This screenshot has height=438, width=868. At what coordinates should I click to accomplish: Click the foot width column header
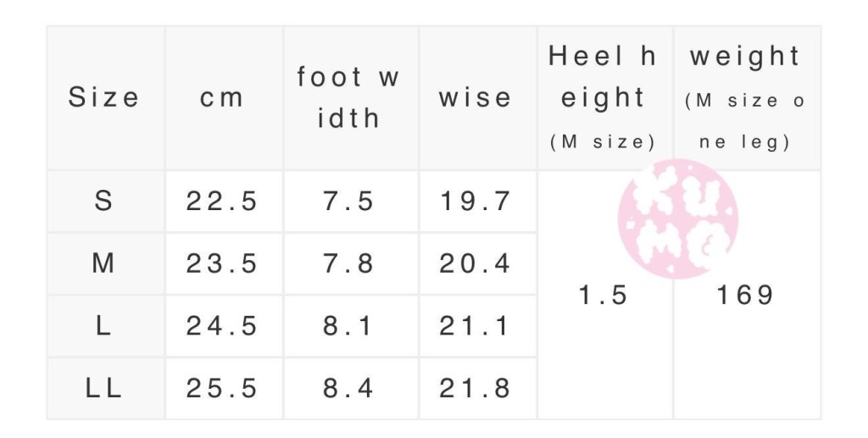tap(348, 97)
